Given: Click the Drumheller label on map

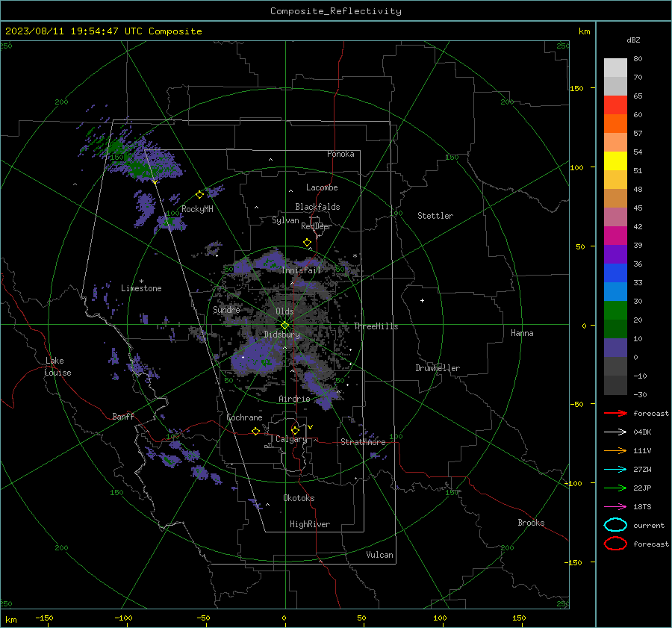Looking at the screenshot, I should (438, 368).
